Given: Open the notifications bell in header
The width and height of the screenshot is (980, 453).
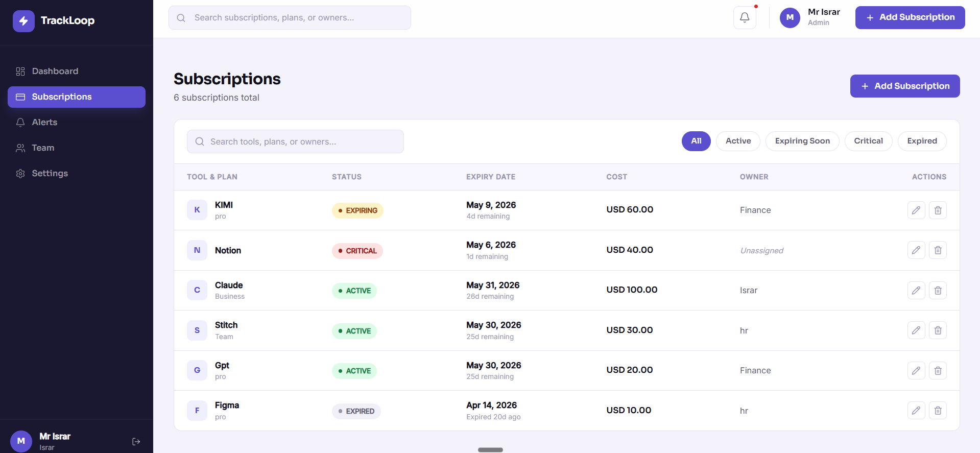Looking at the screenshot, I should 745,18.
